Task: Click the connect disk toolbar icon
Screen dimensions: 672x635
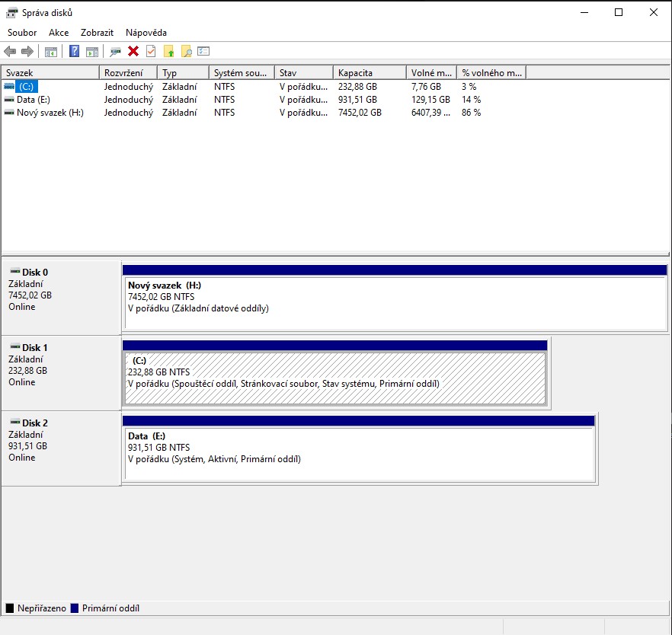Action: click(x=116, y=52)
